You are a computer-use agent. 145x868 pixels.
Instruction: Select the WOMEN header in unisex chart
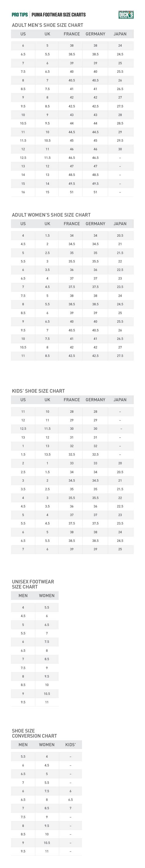[46, 595]
